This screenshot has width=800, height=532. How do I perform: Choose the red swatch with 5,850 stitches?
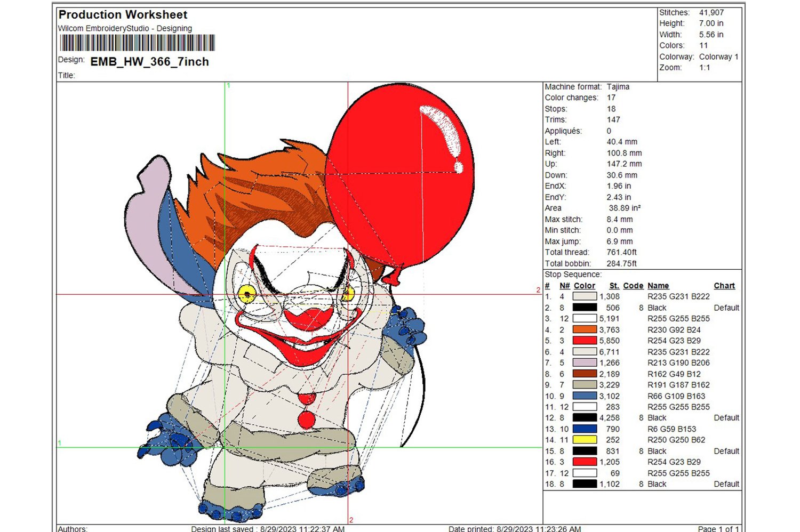(585, 341)
